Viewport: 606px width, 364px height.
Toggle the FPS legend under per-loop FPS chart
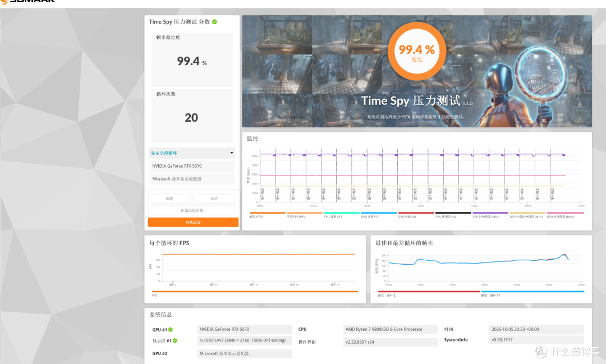(255, 293)
